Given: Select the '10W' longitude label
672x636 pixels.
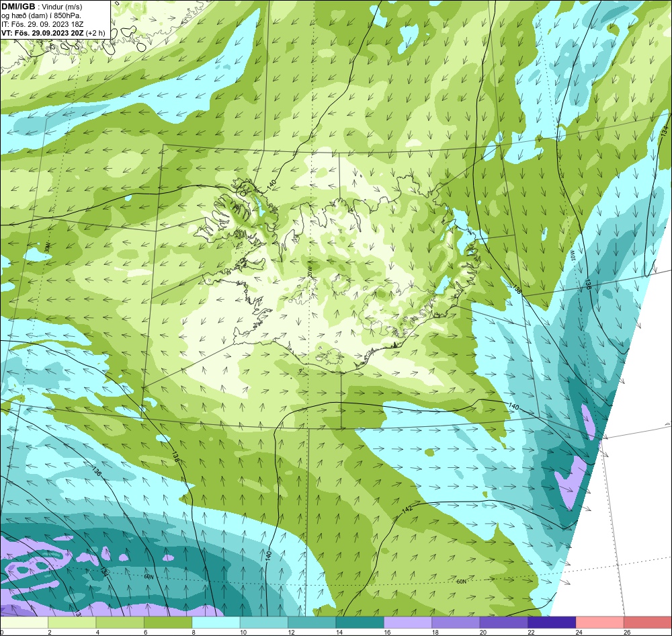Looking at the screenshot, I should (573, 255).
